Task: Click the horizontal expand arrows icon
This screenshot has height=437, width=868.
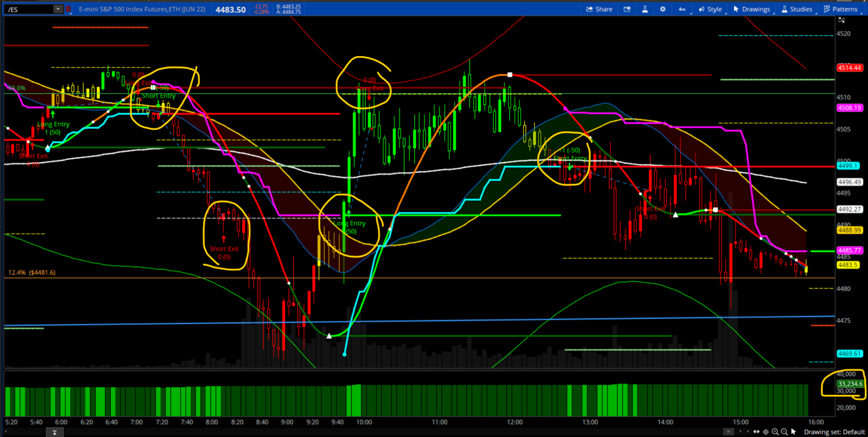Action: coord(756,432)
